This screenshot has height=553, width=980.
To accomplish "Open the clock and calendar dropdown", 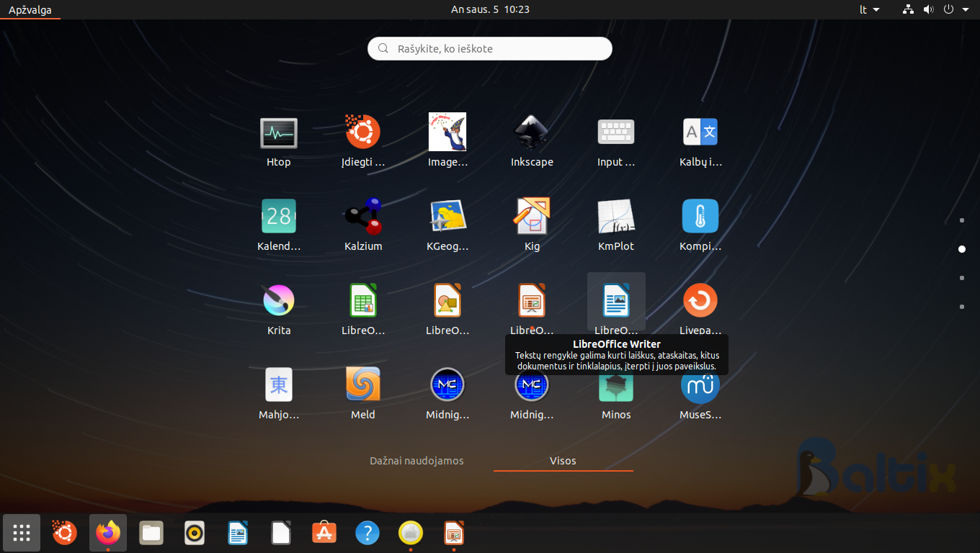I will 489,9.
